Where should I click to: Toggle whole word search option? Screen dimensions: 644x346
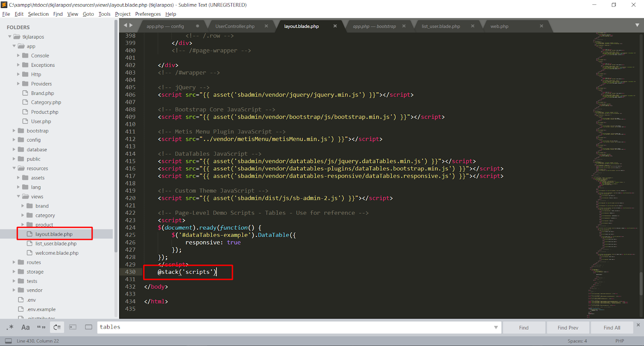click(41, 327)
